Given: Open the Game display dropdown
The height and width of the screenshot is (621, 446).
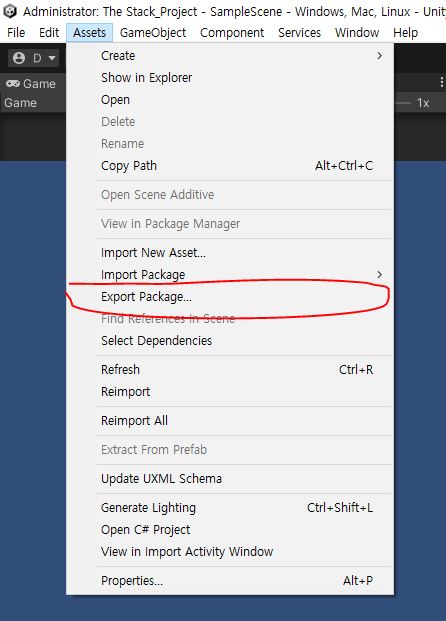Looking at the screenshot, I should [21, 103].
